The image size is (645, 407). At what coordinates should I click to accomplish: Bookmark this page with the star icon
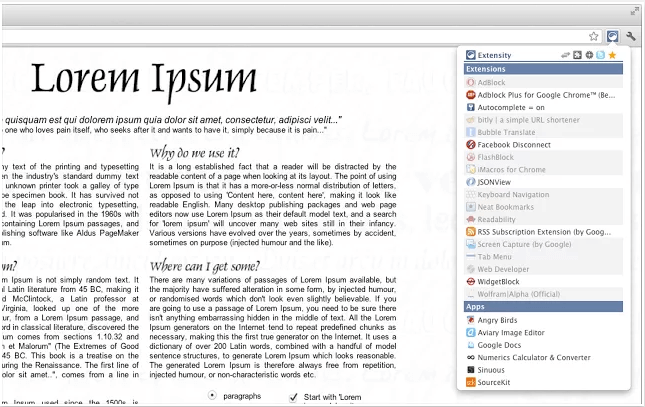tap(593, 36)
